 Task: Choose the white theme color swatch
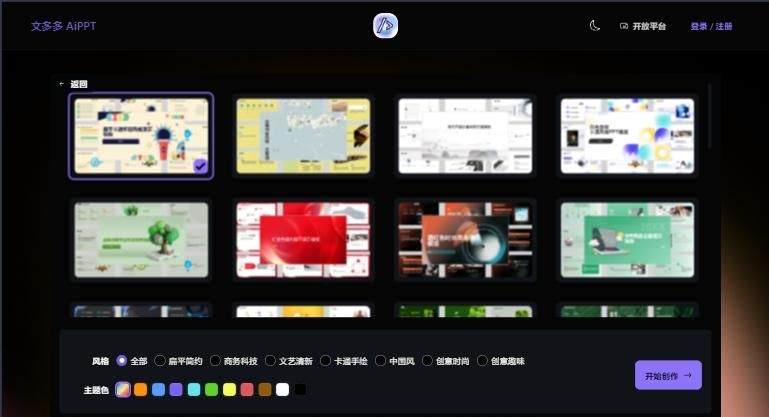click(282, 390)
